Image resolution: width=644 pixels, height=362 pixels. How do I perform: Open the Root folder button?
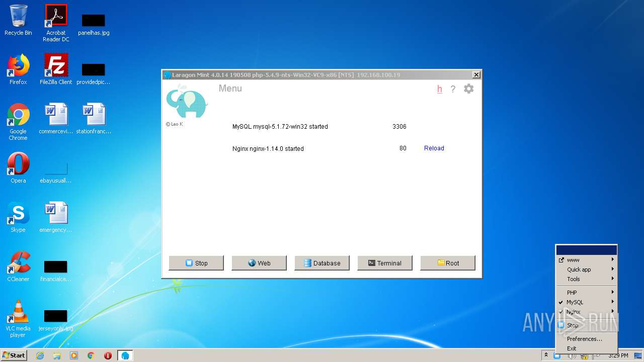pyautogui.click(x=448, y=263)
